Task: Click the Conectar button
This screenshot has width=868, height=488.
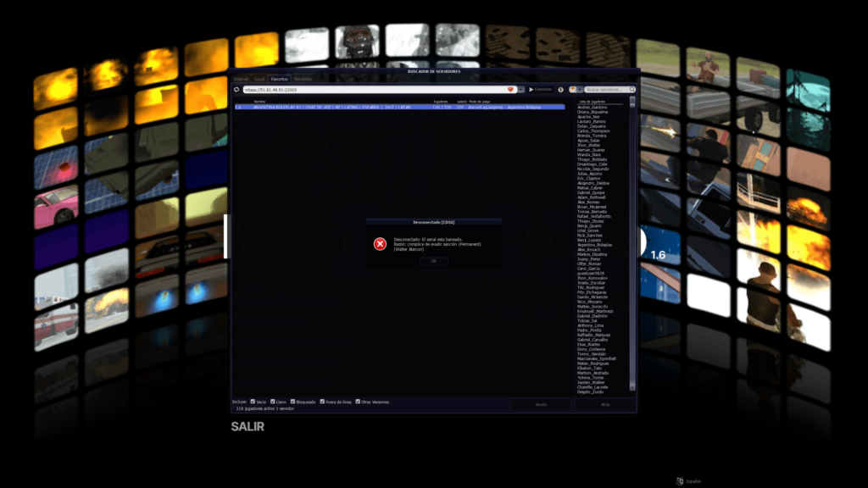Action: pos(540,90)
